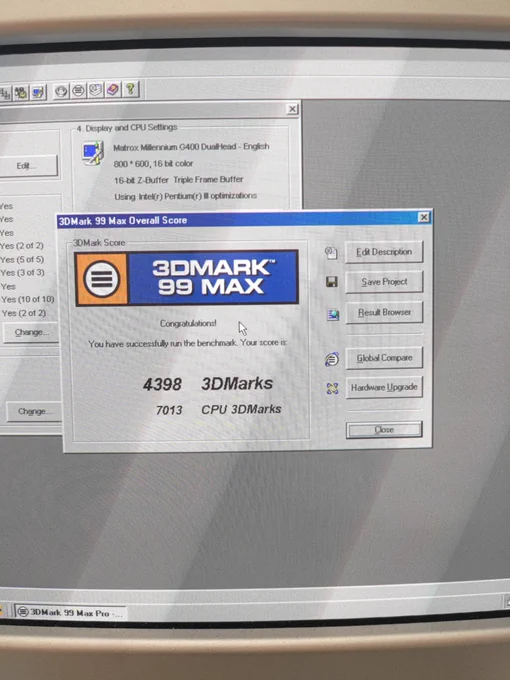The height and width of the screenshot is (680, 510).
Task: Close the background settings window with its X
Action: (293, 109)
